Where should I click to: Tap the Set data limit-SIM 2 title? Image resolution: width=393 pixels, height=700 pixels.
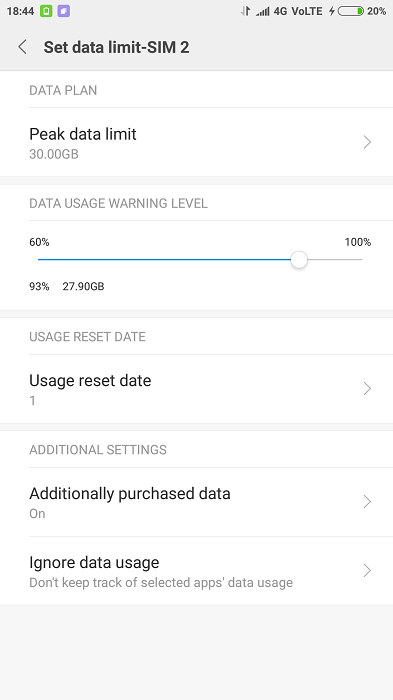(116, 47)
